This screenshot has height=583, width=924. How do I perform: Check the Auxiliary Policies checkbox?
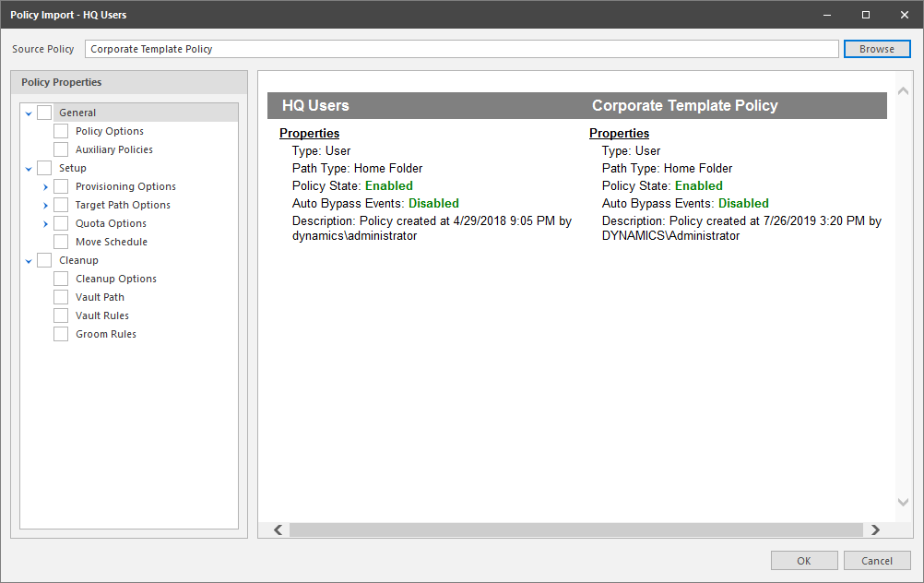61,149
